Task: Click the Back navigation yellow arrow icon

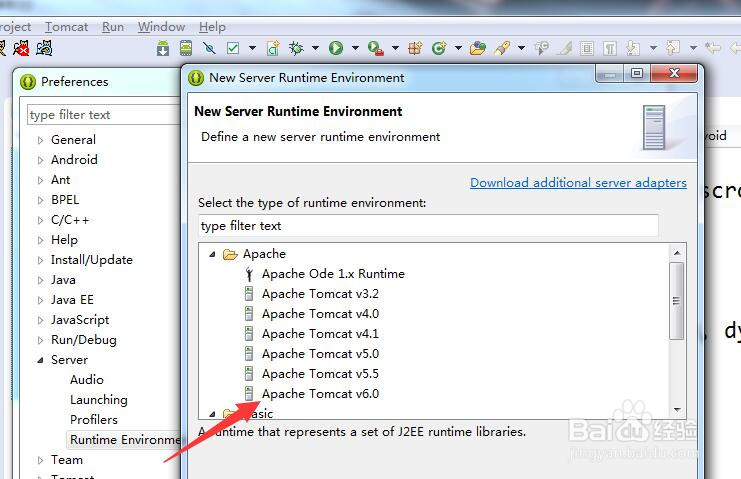Action: [713, 48]
